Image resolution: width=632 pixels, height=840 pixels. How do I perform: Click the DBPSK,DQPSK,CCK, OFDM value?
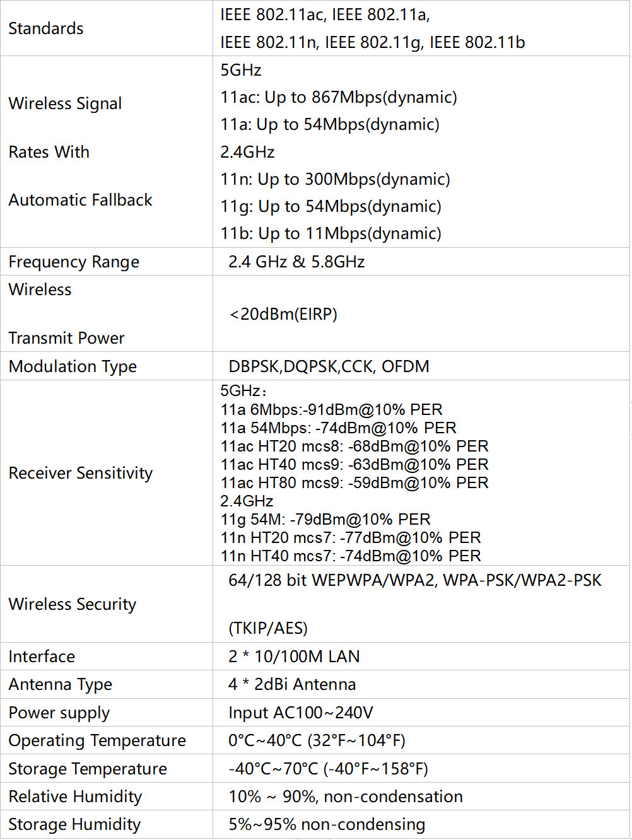point(329,366)
